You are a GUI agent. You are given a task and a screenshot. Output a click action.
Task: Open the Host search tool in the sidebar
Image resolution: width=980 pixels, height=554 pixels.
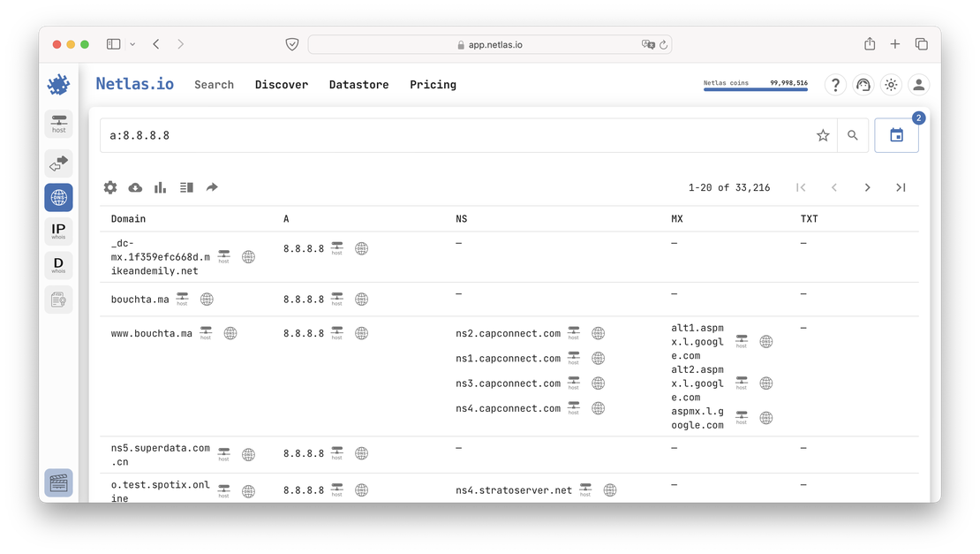[58, 124]
